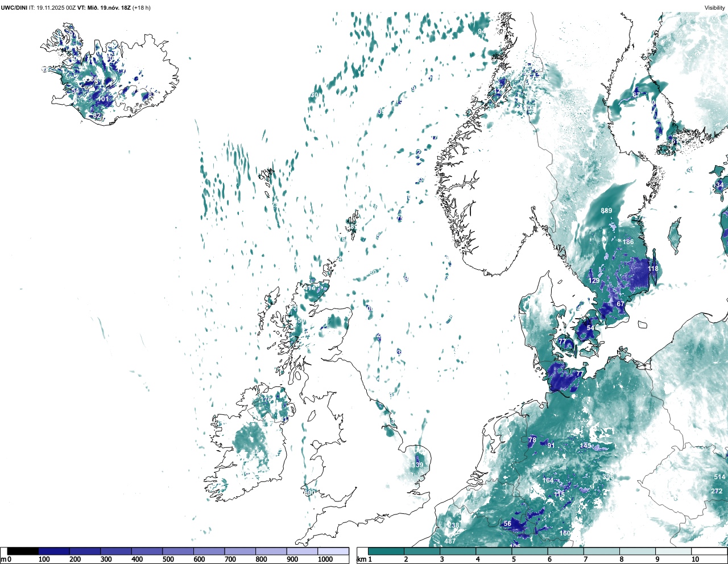Viewport: 728px width, 564px height.
Task: Click the '78' visibility value on map
Action: [x=532, y=440]
